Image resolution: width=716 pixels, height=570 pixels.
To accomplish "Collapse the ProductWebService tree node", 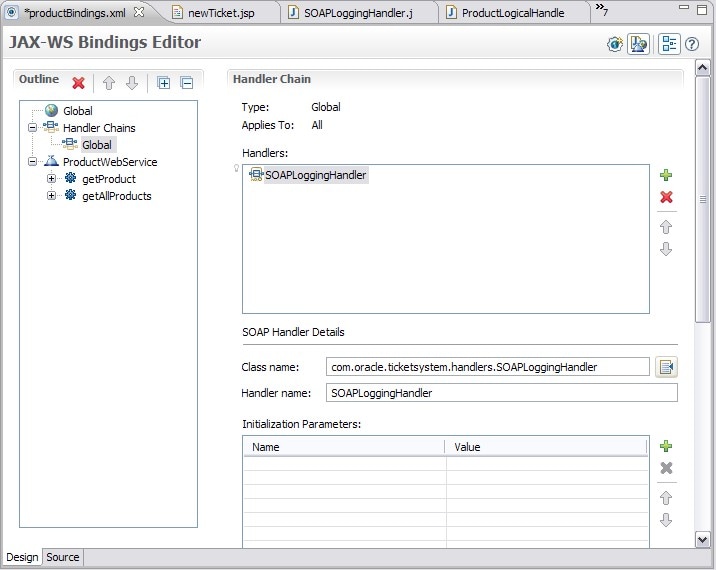I will (32, 162).
